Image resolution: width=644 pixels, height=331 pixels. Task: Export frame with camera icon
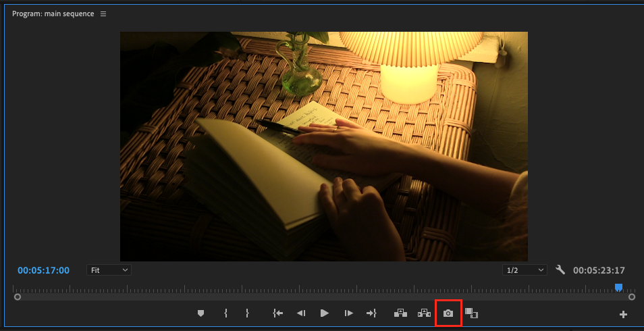(x=448, y=313)
